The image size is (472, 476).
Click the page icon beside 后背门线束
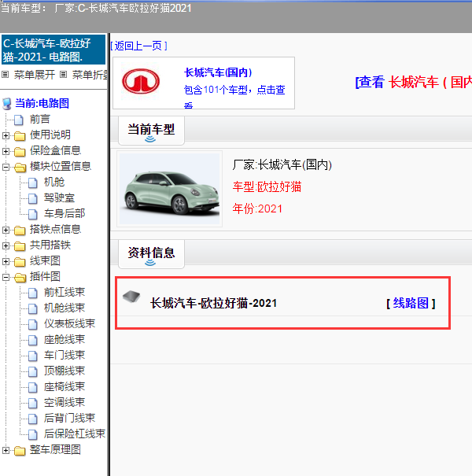coord(33,419)
